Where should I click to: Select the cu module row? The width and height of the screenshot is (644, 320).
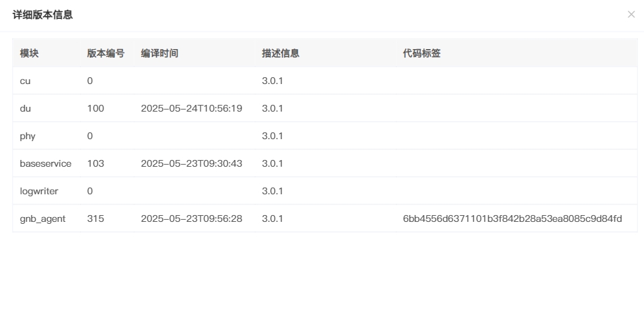[325, 81]
